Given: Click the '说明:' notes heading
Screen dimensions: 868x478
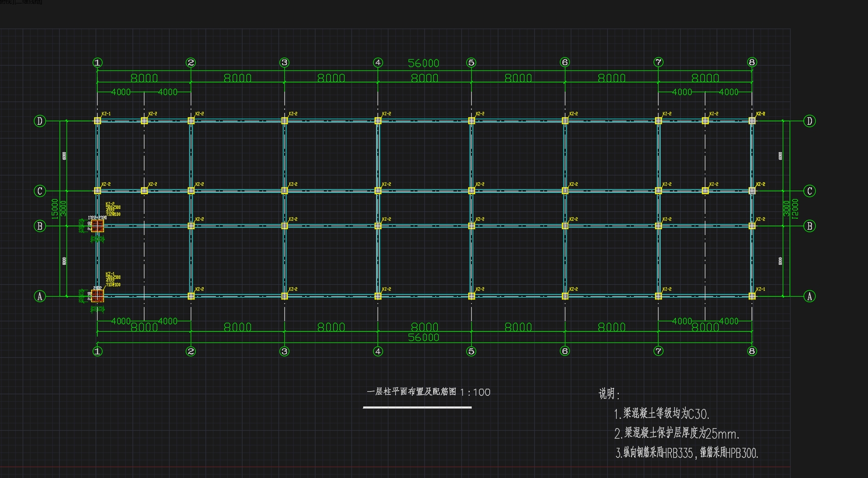Looking at the screenshot, I should point(609,394).
